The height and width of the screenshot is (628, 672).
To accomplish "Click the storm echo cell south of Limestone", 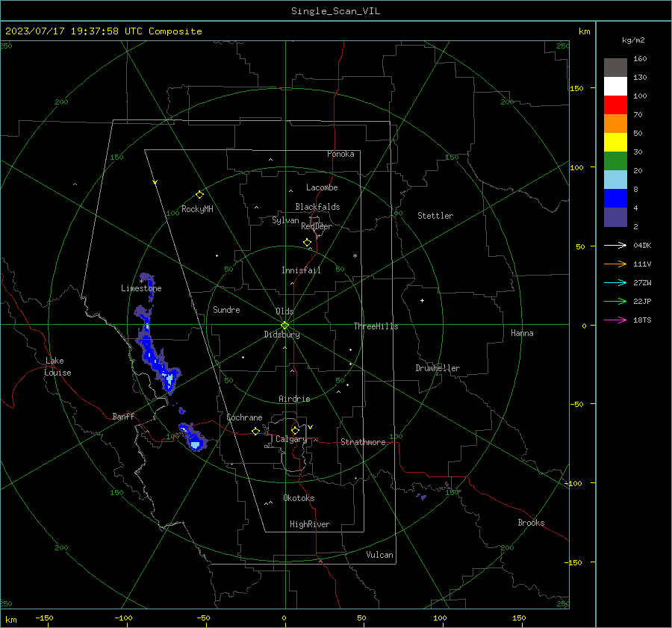I will (x=155, y=347).
